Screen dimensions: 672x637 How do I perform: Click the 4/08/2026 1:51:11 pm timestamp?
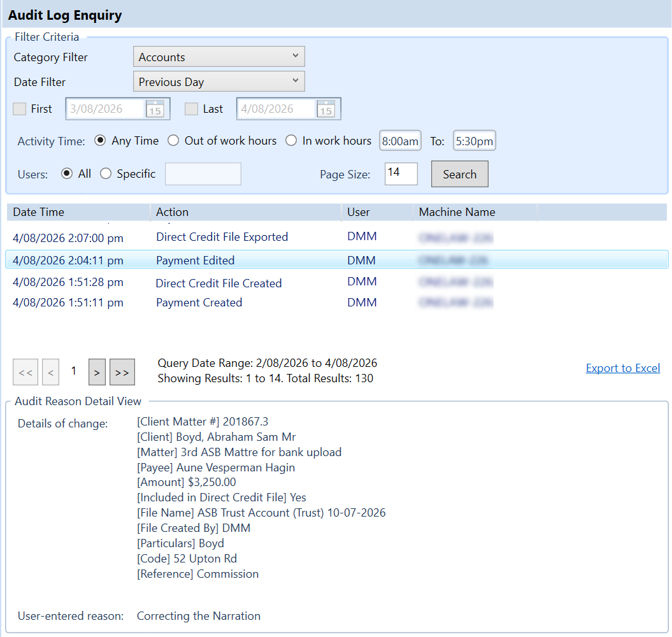click(68, 303)
